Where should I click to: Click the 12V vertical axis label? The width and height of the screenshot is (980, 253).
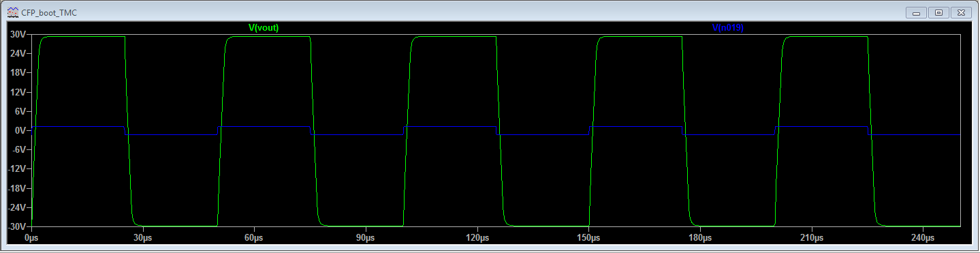point(18,92)
